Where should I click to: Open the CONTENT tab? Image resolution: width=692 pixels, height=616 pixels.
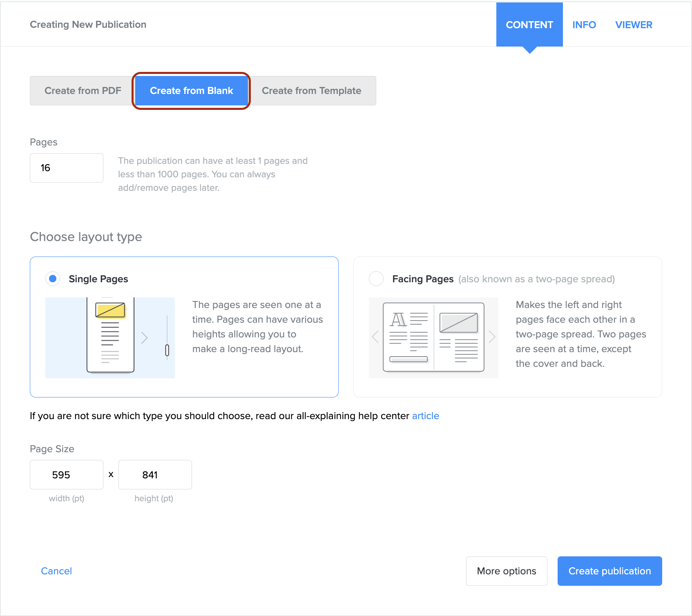click(529, 25)
